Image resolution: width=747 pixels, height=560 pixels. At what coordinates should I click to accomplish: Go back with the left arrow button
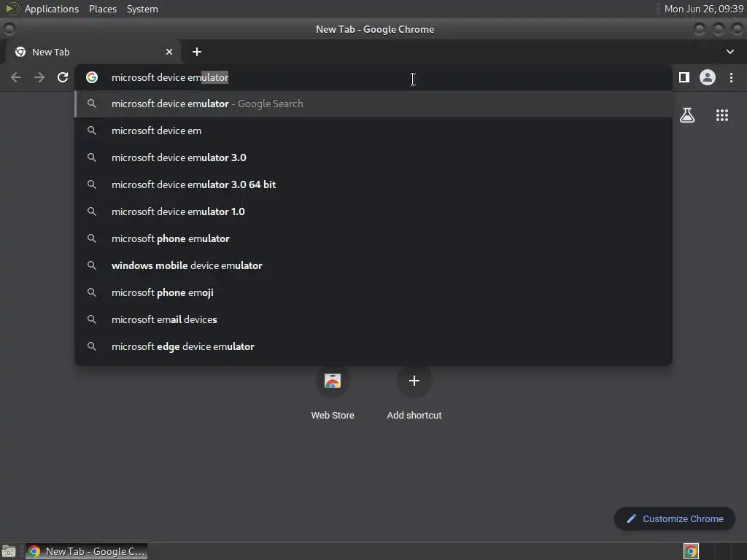click(16, 77)
